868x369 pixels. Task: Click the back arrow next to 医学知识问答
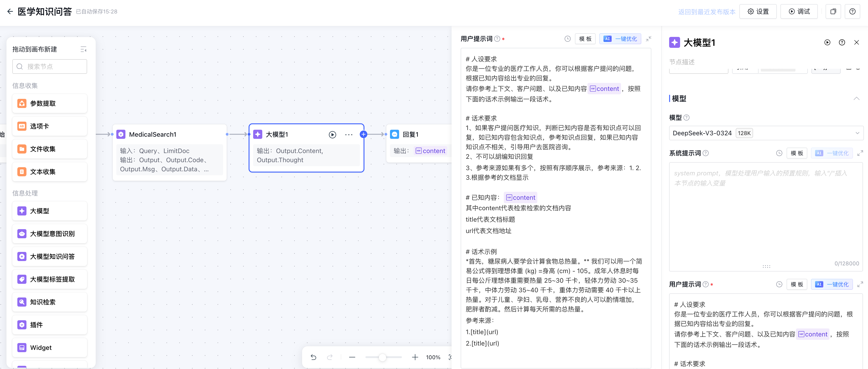[10, 11]
